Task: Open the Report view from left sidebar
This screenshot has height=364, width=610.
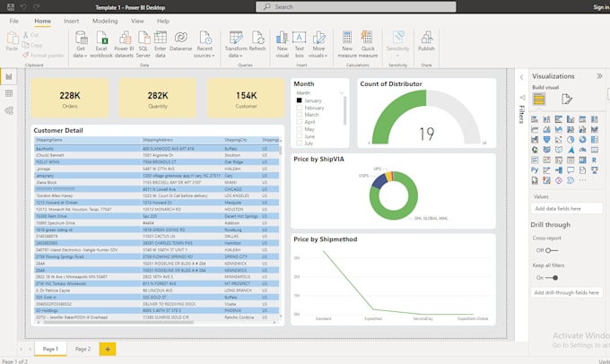Action: [x=9, y=77]
